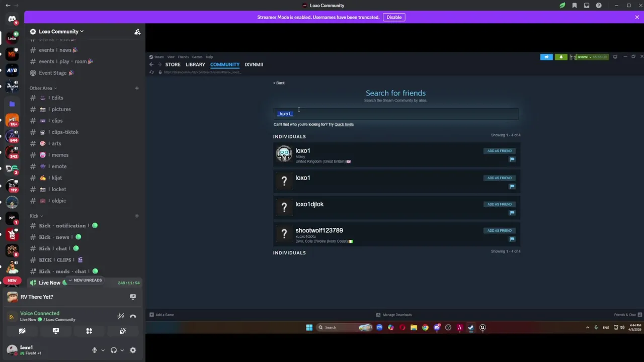The image size is (644, 362).
Task: Open Discord inbox icon in title bar
Action: pos(587,6)
